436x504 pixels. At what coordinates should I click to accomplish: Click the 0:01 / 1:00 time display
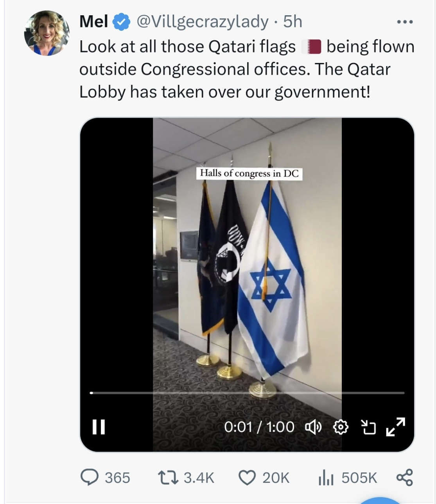tap(259, 427)
